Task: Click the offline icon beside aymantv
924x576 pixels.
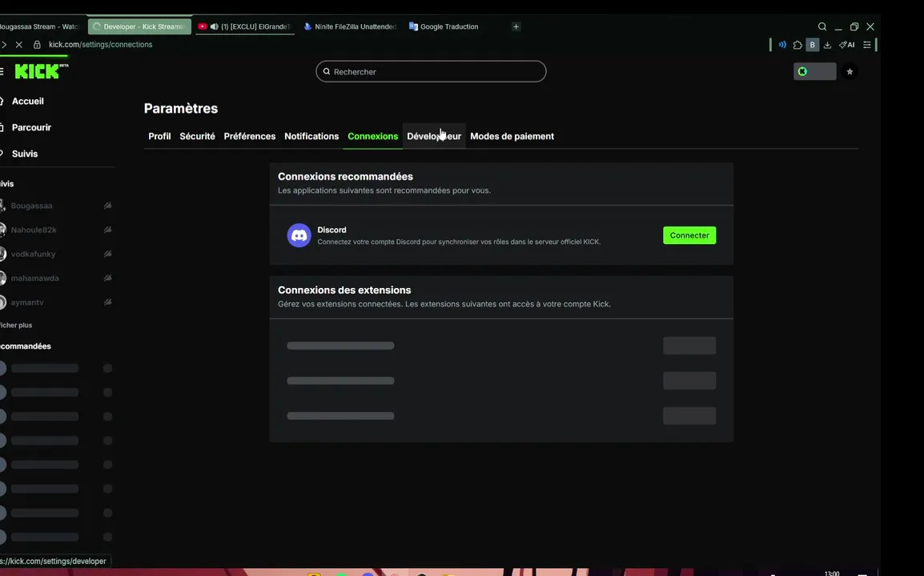Action: pyautogui.click(x=108, y=302)
